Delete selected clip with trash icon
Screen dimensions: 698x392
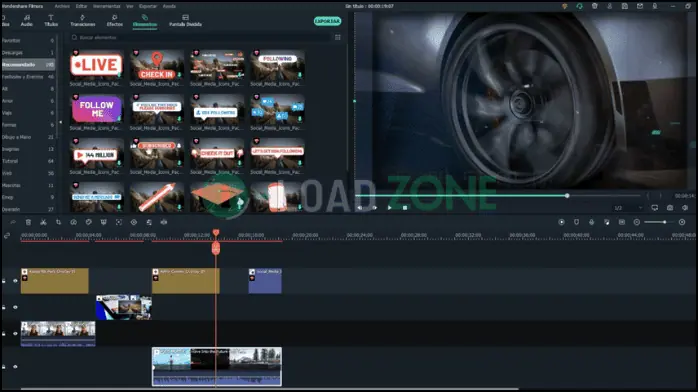click(28, 222)
